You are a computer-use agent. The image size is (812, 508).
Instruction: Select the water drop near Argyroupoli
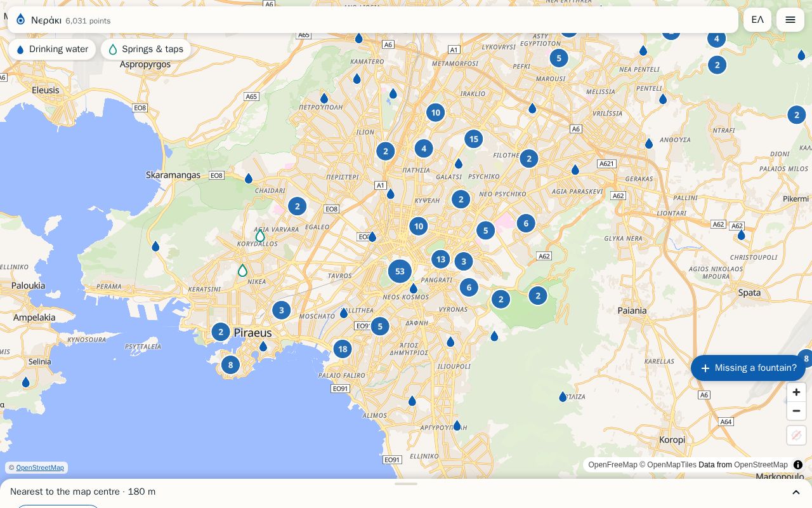pos(457,425)
